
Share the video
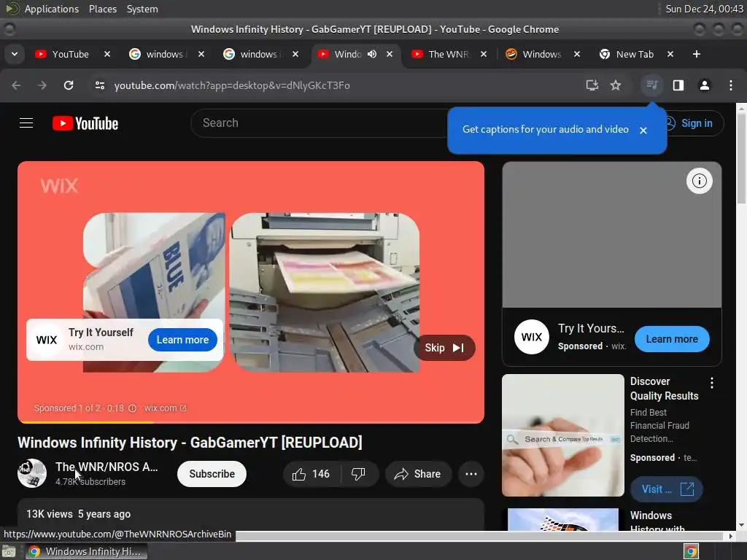tap(418, 474)
